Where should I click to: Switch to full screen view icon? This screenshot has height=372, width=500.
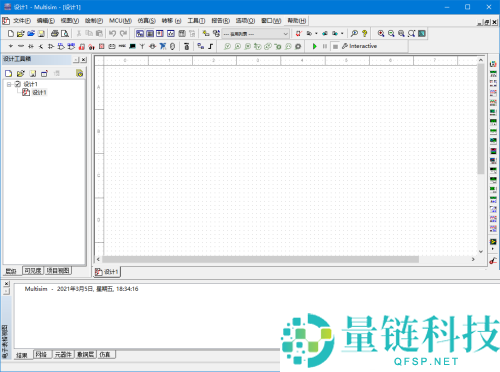422,33
